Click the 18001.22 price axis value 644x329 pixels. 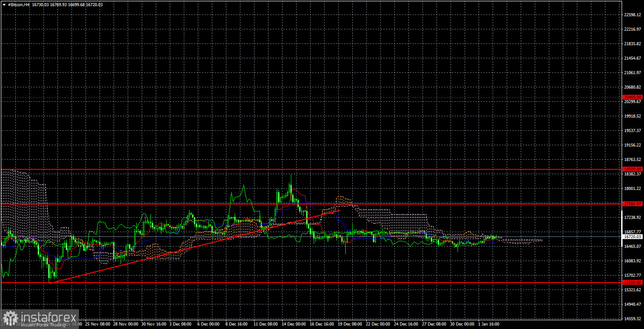click(x=633, y=189)
